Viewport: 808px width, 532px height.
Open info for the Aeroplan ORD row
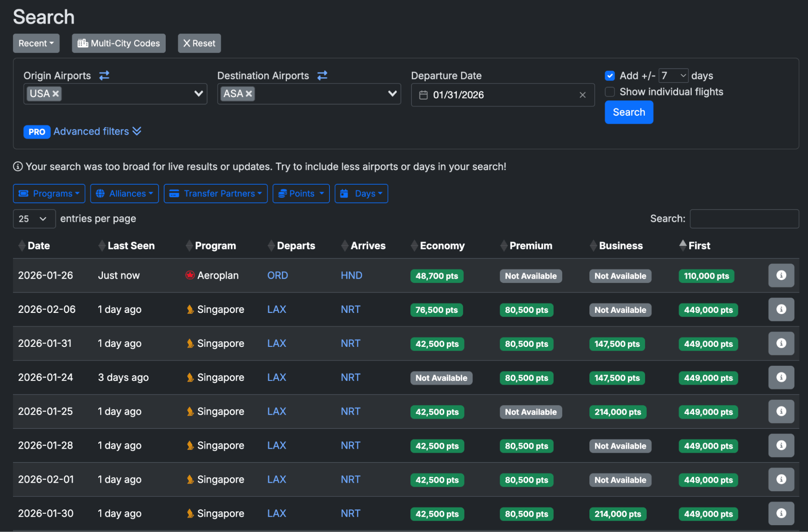coord(781,276)
